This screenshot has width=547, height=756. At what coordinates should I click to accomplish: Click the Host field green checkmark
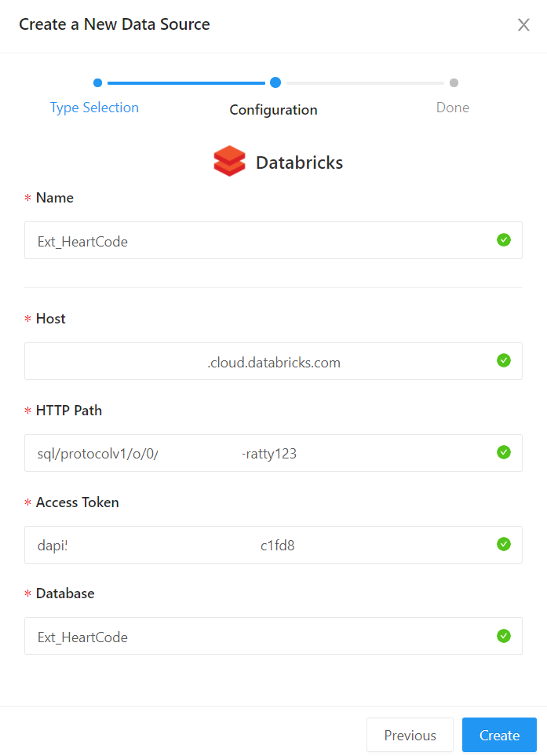[x=504, y=361]
